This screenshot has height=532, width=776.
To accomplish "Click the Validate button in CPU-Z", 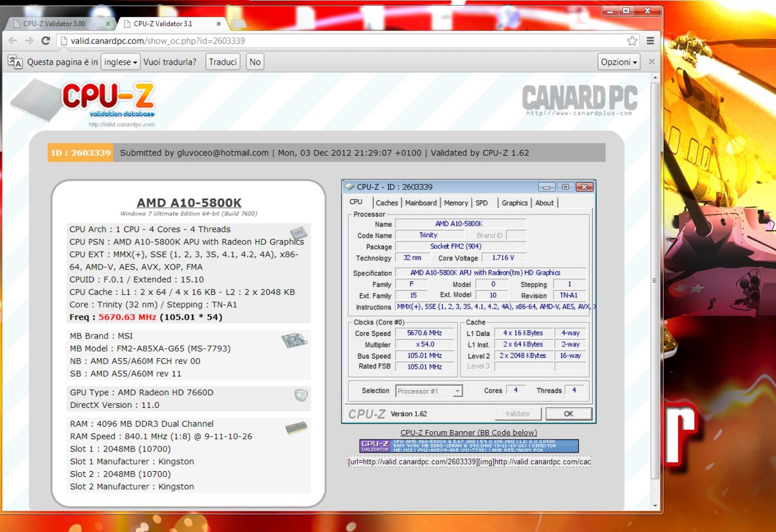I will [518, 413].
